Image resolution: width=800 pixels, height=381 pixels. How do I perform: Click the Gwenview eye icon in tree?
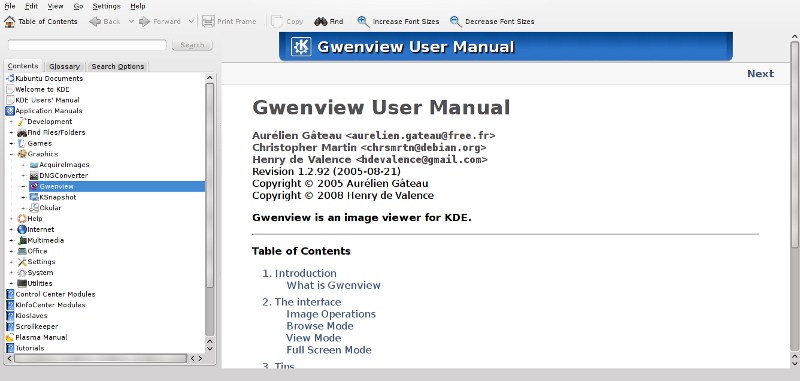(34, 187)
